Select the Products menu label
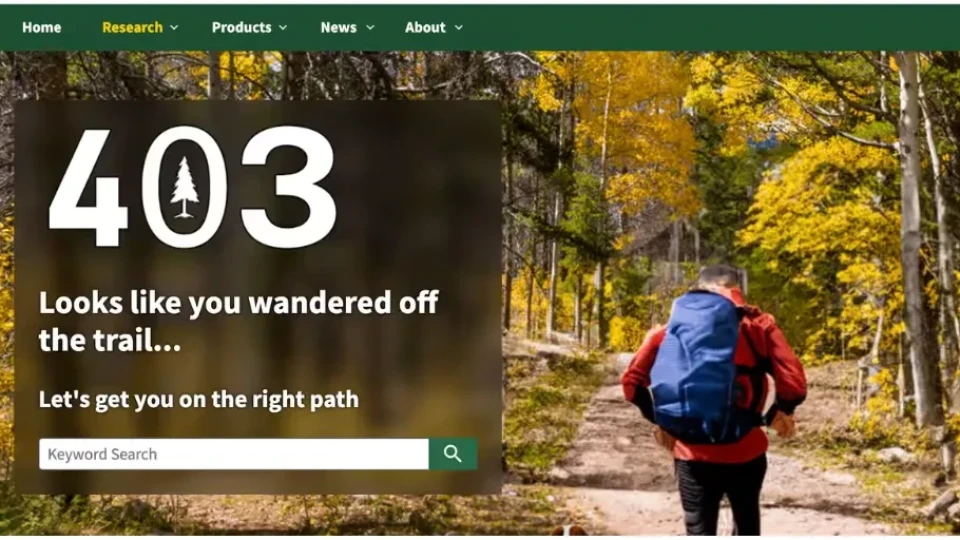This screenshot has height=540, width=960. click(x=241, y=28)
